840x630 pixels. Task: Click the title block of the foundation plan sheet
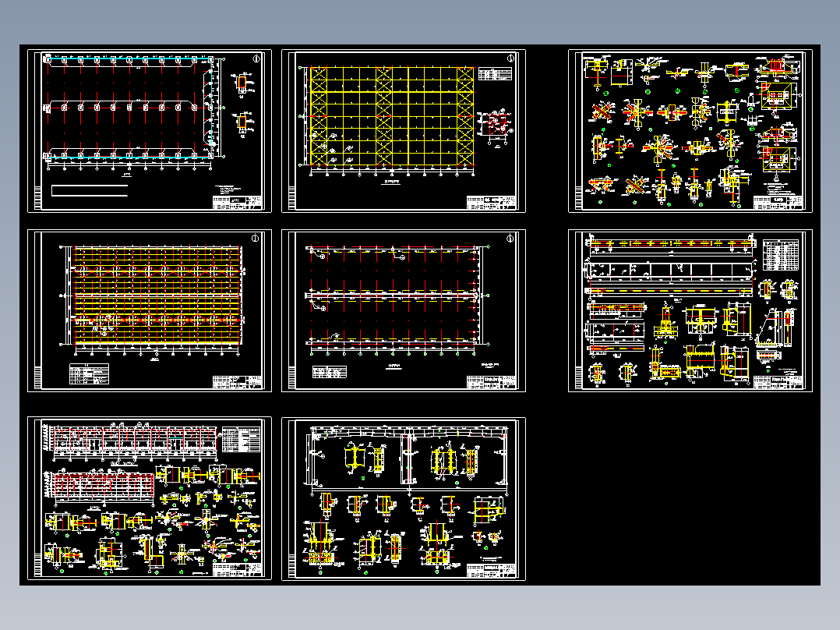[238, 202]
